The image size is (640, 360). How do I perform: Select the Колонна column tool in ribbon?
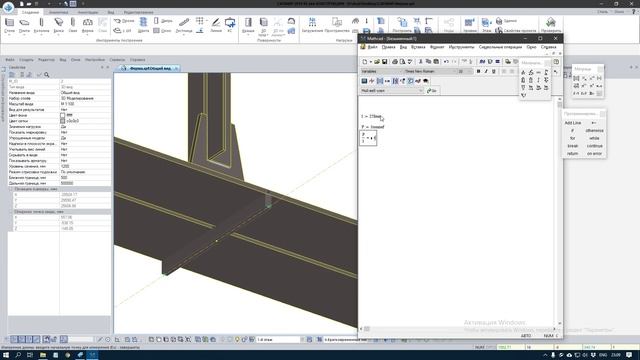pos(41,25)
